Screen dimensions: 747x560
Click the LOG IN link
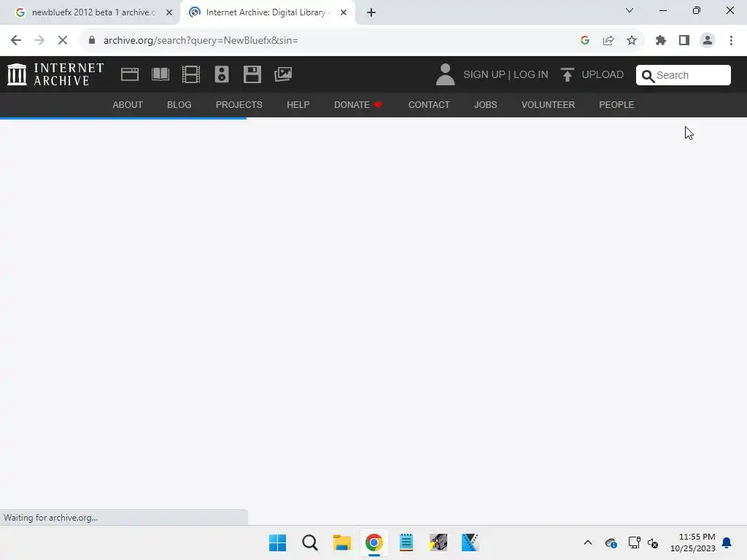(531, 75)
